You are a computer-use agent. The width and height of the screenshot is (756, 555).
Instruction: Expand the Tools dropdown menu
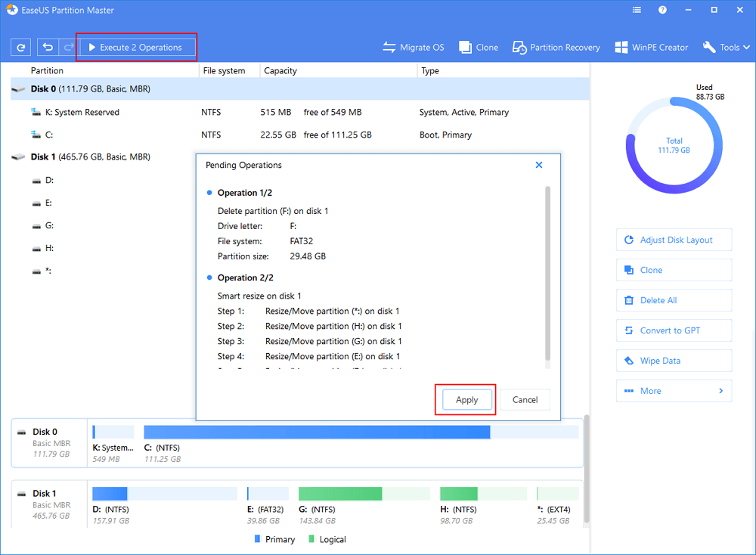pyautogui.click(x=726, y=47)
